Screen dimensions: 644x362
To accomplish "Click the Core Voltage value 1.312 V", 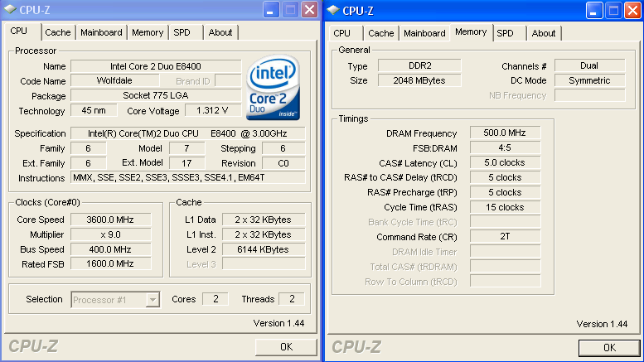I will 212,110.
